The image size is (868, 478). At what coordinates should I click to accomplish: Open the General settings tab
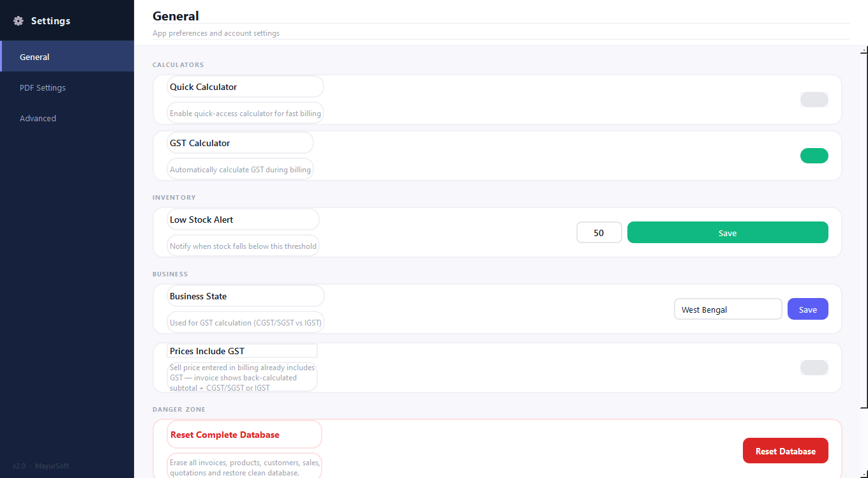[67, 57]
